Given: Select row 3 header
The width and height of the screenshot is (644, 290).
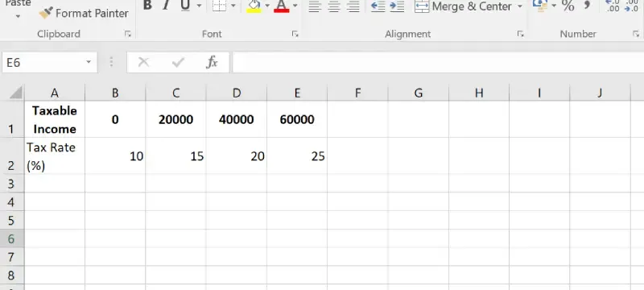Looking at the screenshot, I should (x=12, y=184).
